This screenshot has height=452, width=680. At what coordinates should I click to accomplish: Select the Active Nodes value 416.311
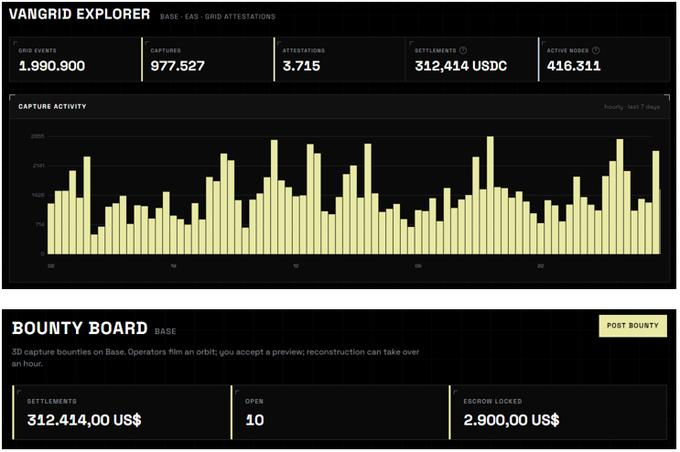pos(574,66)
